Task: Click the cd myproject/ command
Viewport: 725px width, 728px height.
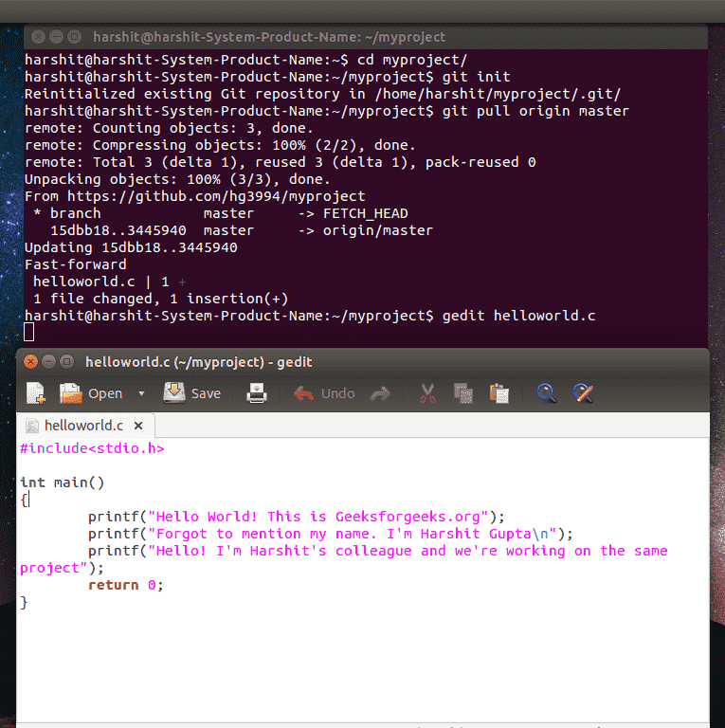Action: (412, 60)
